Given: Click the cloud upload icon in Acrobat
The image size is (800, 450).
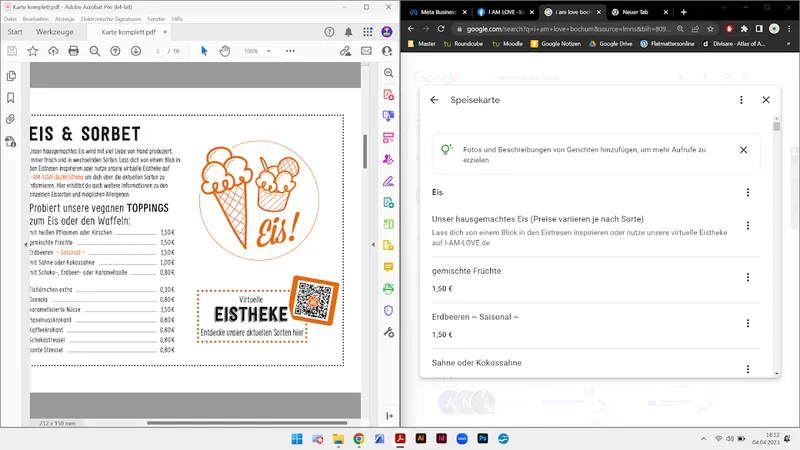Looking at the screenshot, I should (54, 51).
